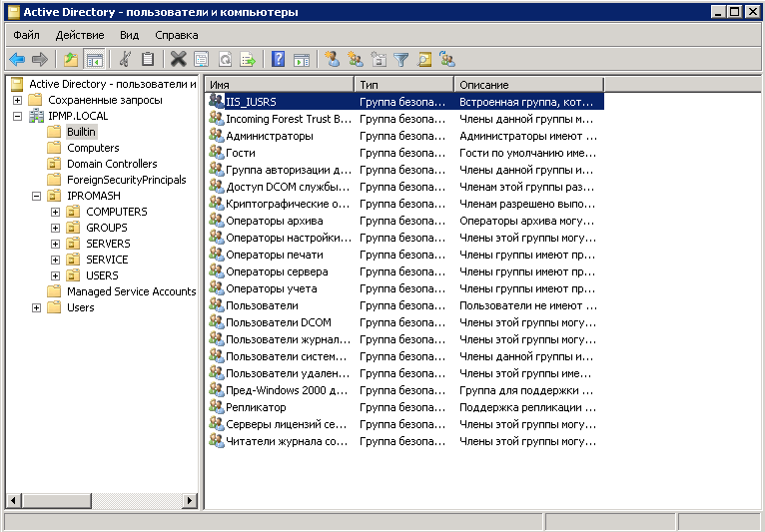Create new user with toolbar icon
The image size is (765, 532).
pos(333,60)
